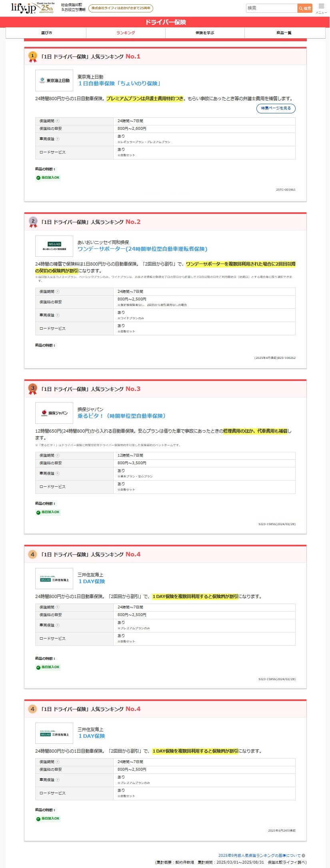Open 2025年9月版人気保険ランキングの基準 link

point(260,855)
